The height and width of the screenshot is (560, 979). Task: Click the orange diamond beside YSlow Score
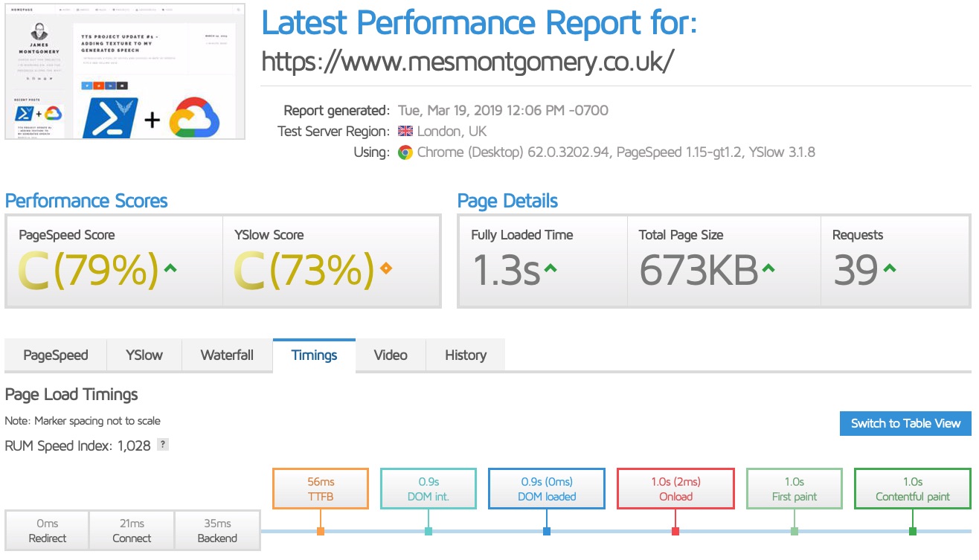point(385,268)
